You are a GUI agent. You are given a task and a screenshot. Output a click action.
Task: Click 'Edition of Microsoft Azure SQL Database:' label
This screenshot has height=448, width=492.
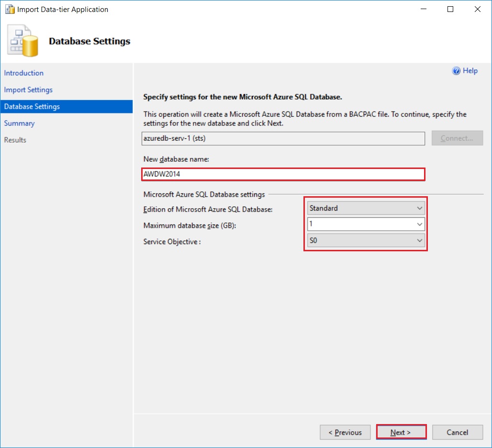pyautogui.click(x=208, y=210)
